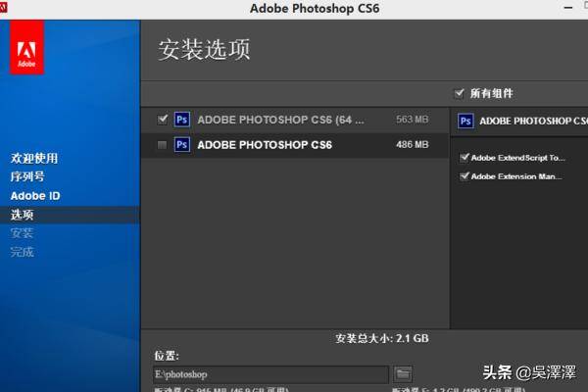
Task: Go to the 欢迎使用 step
Action: pyautogui.click(x=34, y=158)
